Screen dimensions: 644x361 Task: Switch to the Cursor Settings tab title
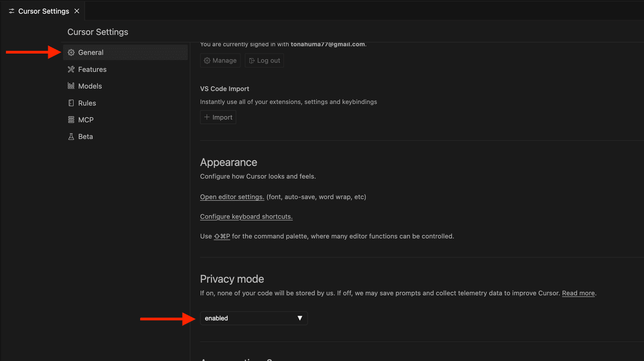[x=43, y=11]
